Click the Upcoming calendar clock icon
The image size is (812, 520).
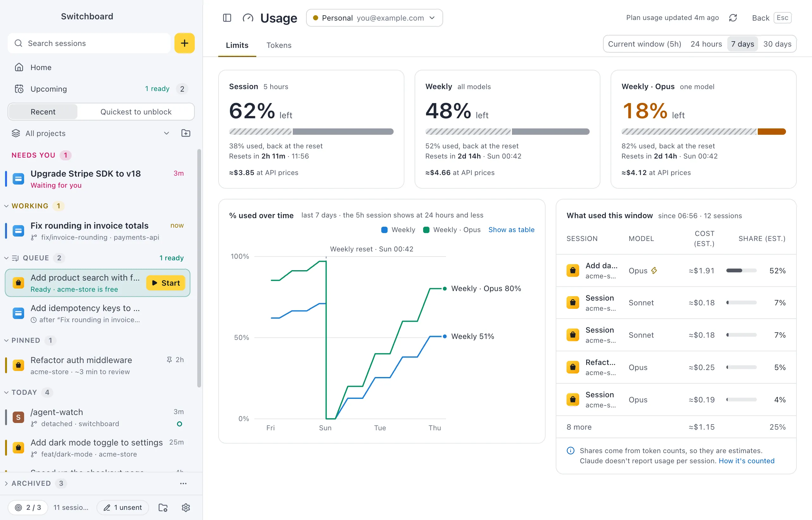coord(19,89)
